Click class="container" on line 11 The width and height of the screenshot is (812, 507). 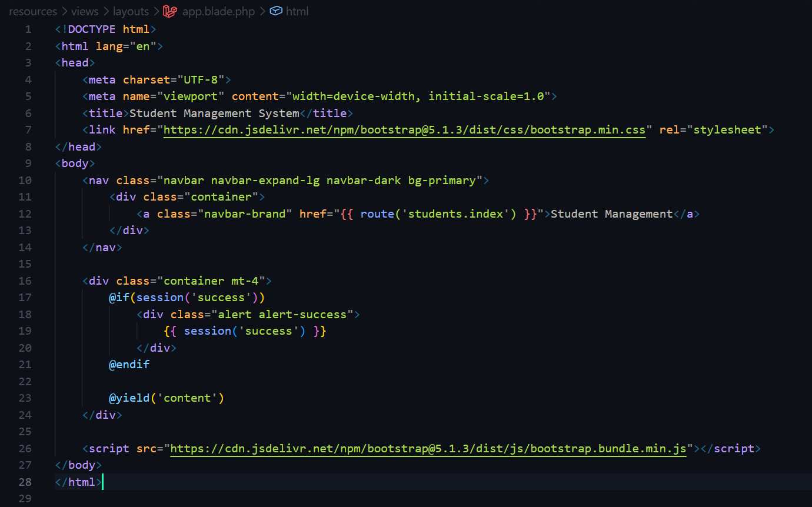[201, 197]
